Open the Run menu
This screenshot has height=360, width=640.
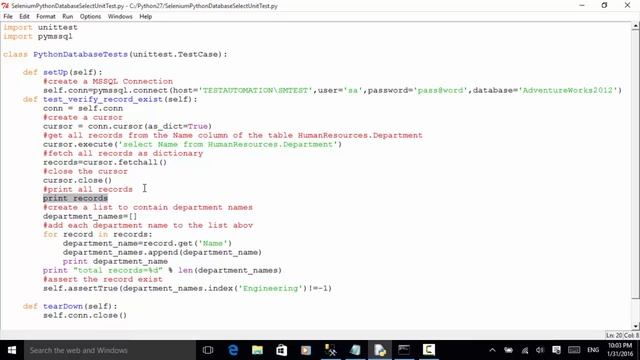(x=67, y=16)
